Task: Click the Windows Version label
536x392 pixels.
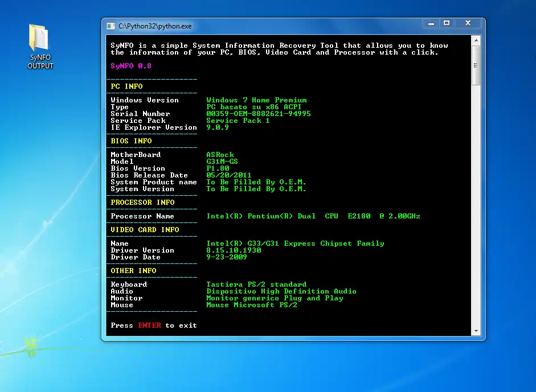Action: [x=145, y=100]
